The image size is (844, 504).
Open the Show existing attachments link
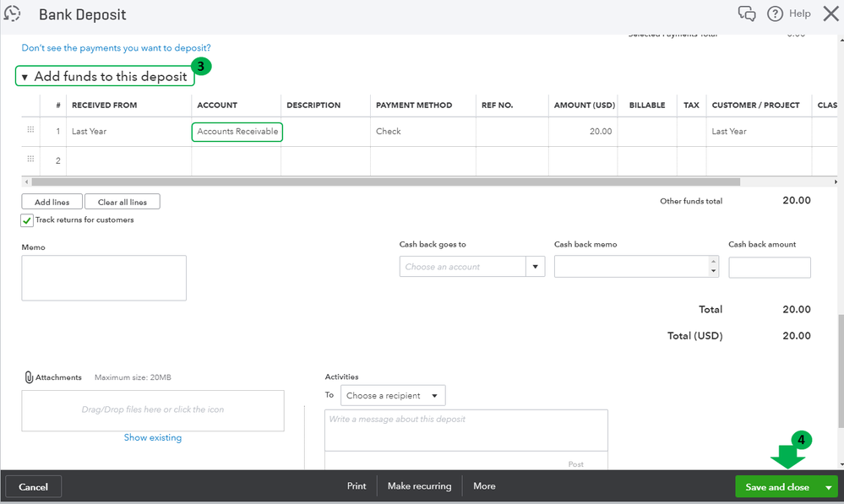pyautogui.click(x=153, y=437)
